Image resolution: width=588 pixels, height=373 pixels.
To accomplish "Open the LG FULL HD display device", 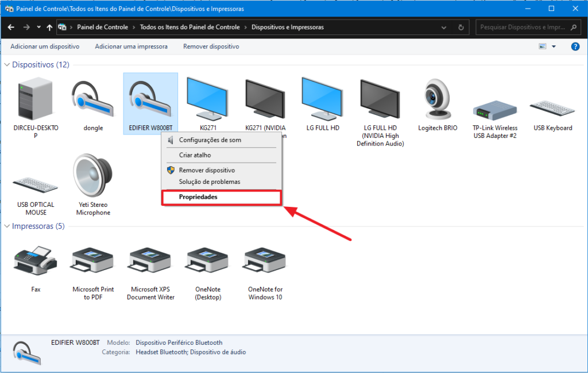I will pyautogui.click(x=322, y=99).
